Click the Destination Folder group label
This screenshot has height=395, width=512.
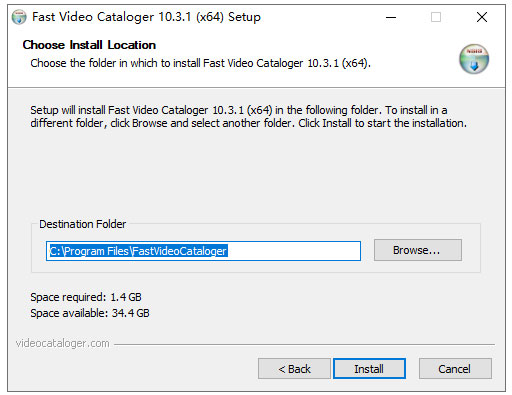[x=83, y=224]
